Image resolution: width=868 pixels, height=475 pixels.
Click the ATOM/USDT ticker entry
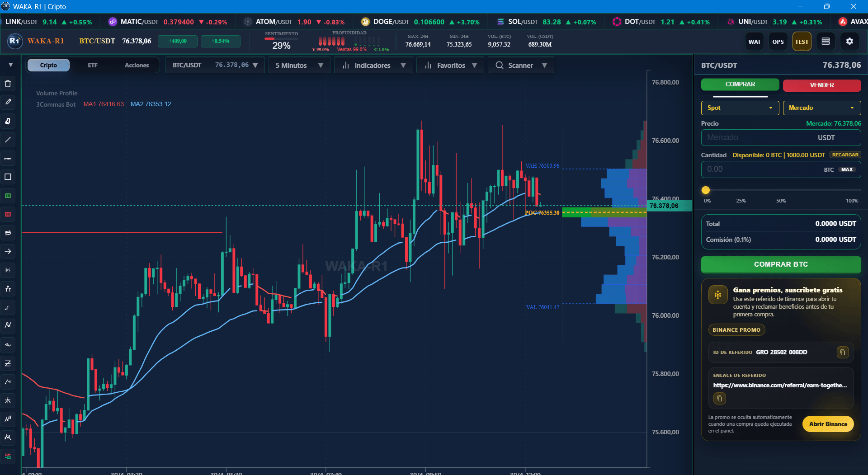pos(294,22)
